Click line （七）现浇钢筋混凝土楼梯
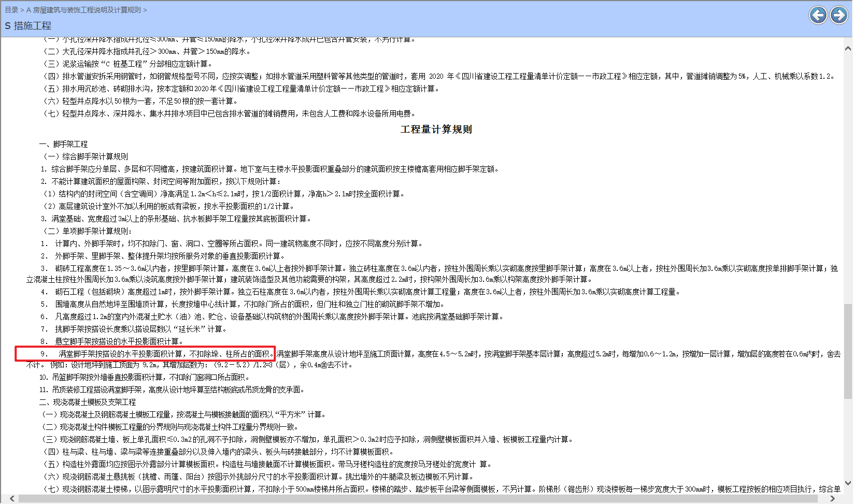Image resolution: width=853 pixels, height=504 pixels. tap(442, 489)
